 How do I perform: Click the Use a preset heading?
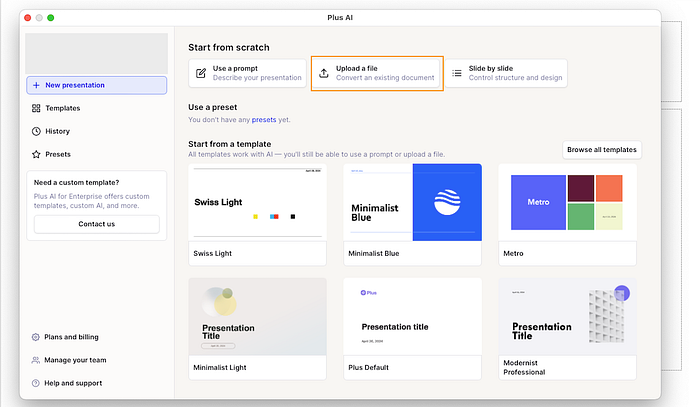(x=212, y=107)
